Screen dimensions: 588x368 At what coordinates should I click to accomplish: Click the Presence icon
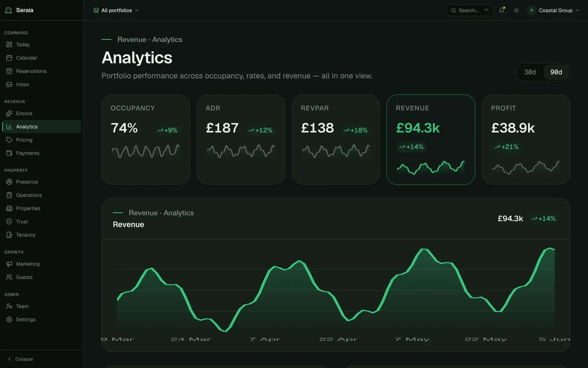point(9,182)
